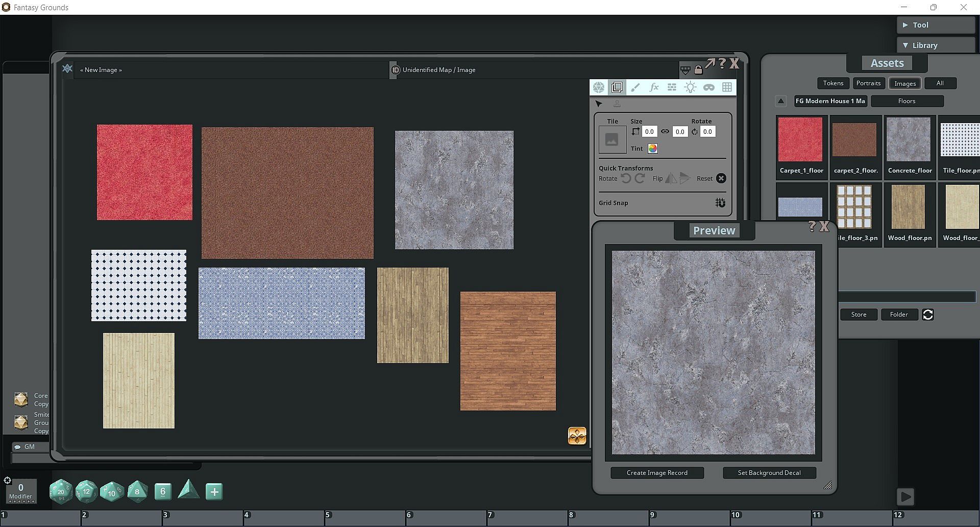980x527 pixels.
Task: Switch to the Tokens assets tab
Action: point(833,83)
